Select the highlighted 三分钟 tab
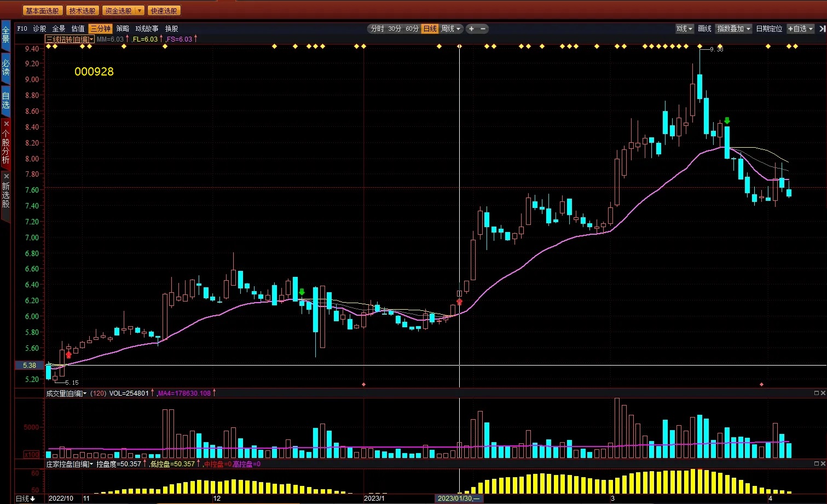 coord(100,28)
